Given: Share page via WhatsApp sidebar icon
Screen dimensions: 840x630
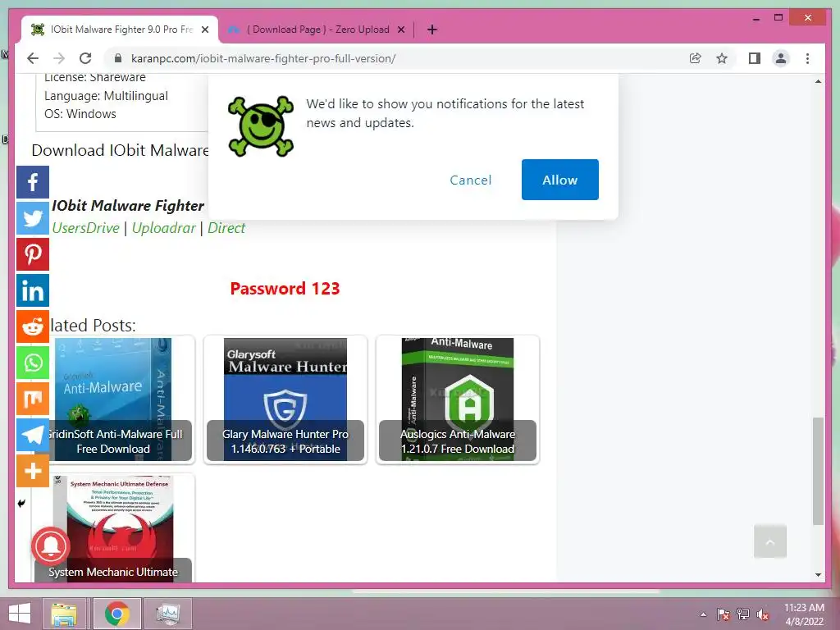Looking at the screenshot, I should (x=33, y=363).
